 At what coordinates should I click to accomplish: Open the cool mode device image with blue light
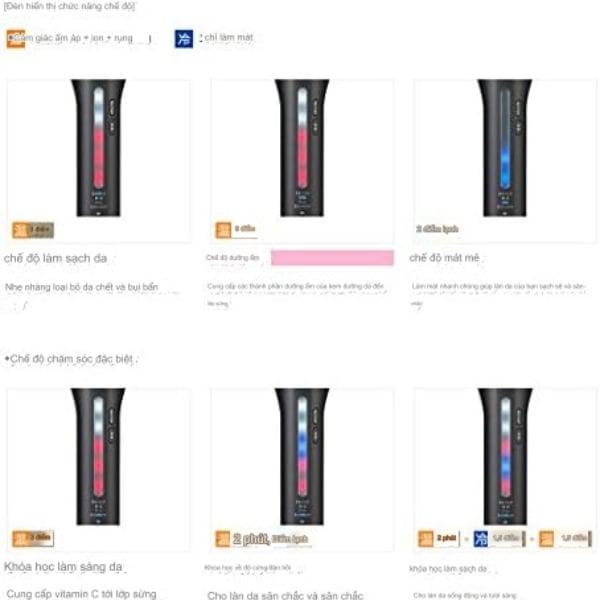505,148
